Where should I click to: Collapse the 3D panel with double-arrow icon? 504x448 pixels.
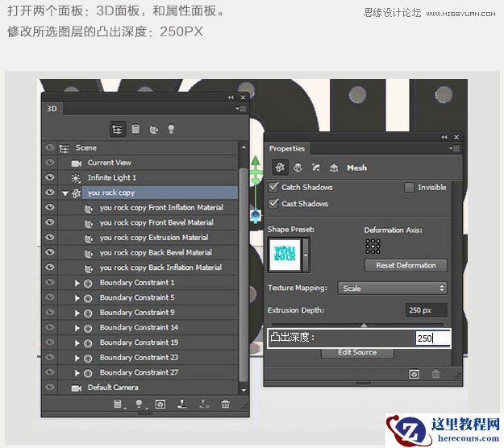pos(231,97)
